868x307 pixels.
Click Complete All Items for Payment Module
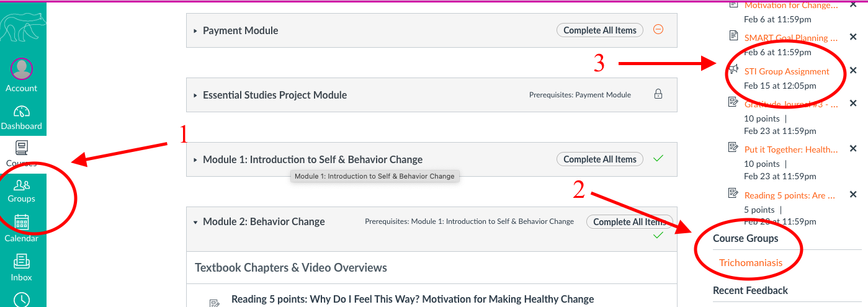pyautogui.click(x=600, y=30)
